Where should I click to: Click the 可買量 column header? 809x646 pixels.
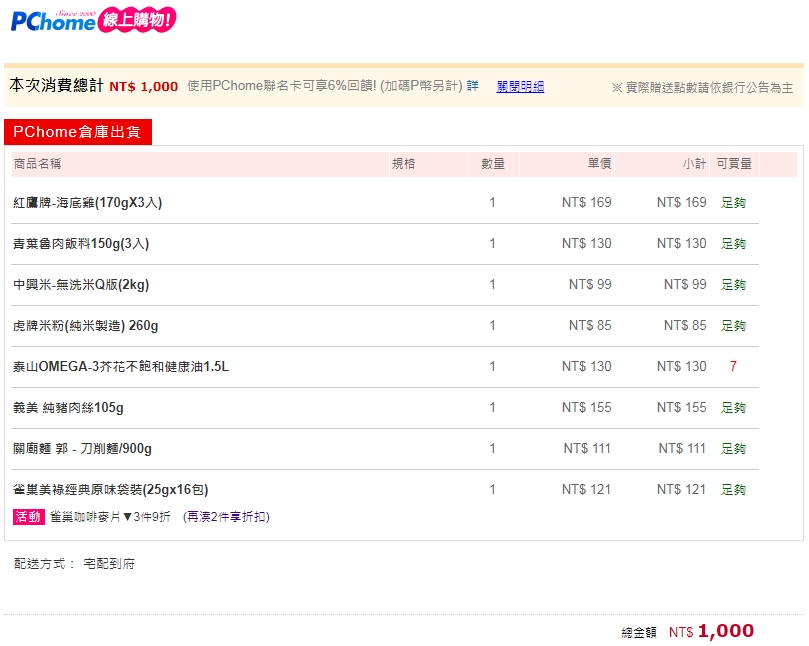tap(734, 164)
